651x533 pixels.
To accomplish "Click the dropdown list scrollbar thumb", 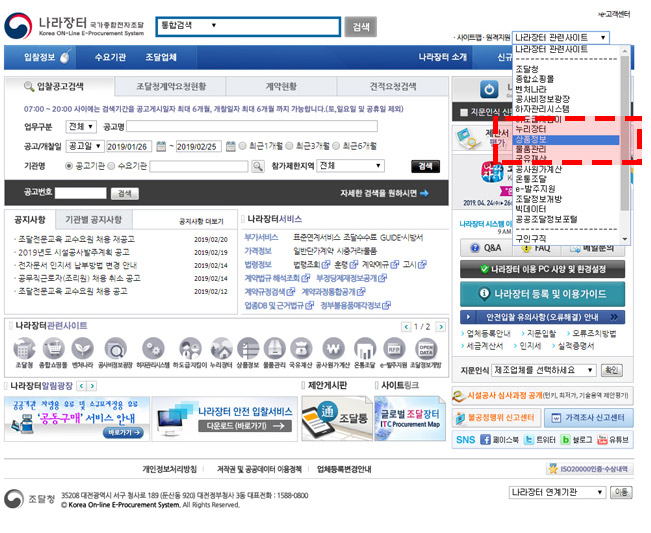I will pyautogui.click(x=625, y=133).
